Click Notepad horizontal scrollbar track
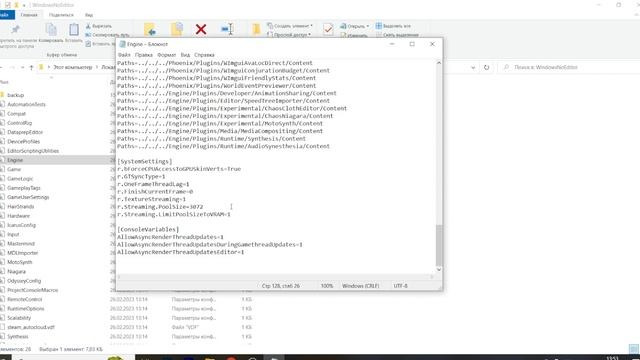 276,277
